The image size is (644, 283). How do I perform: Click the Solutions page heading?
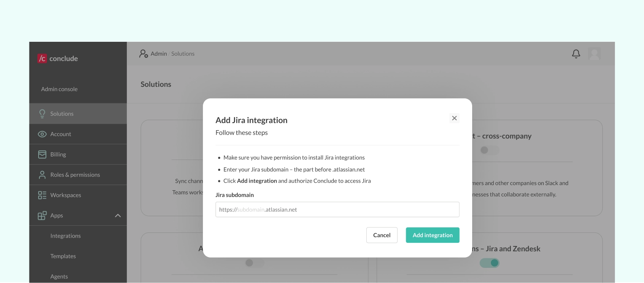156,84
